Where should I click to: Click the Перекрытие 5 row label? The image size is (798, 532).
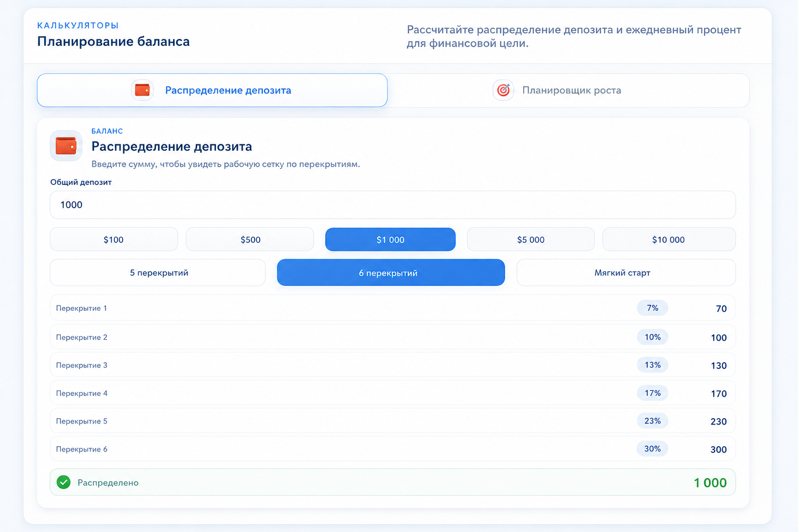click(x=82, y=421)
